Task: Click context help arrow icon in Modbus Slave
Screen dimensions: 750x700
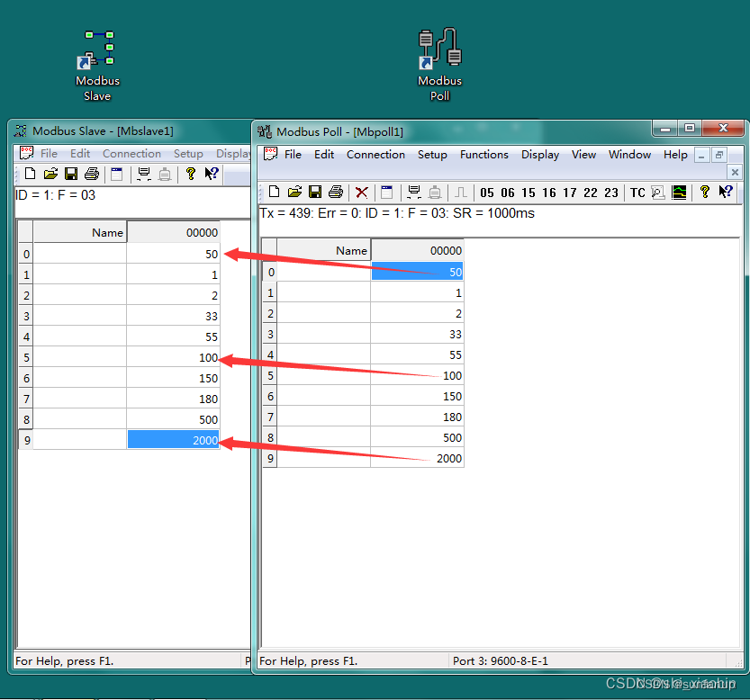Action: pyautogui.click(x=212, y=174)
